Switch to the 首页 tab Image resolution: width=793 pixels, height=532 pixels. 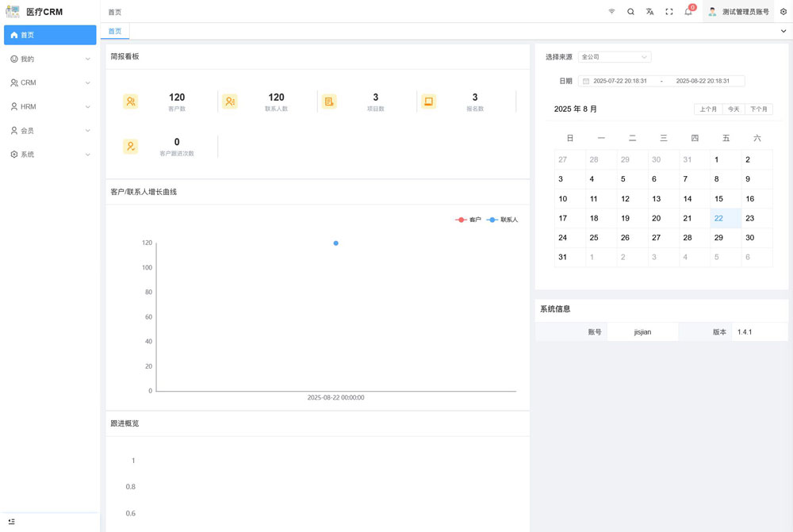click(x=115, y=32)
